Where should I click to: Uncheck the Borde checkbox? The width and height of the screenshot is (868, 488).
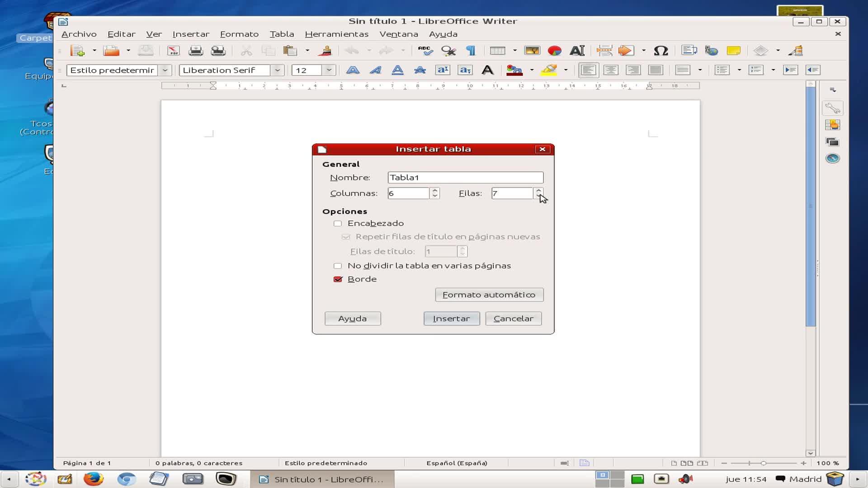[338, 279]
